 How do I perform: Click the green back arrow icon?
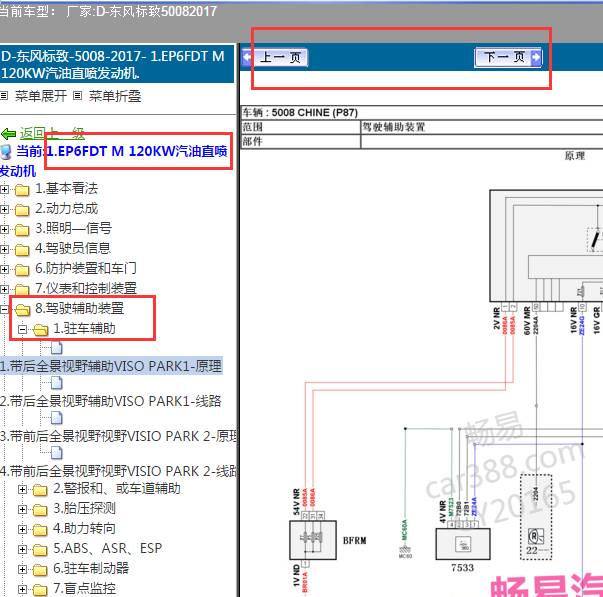8,134
